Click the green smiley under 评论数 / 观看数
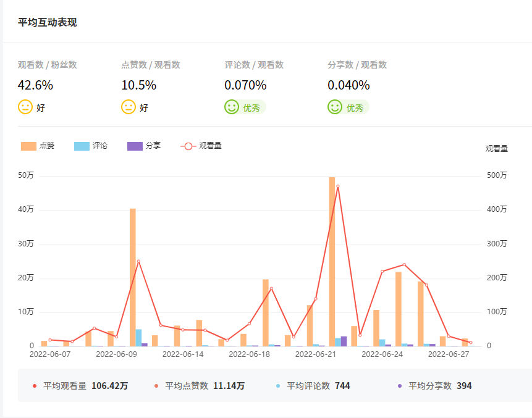 [232, 107]
